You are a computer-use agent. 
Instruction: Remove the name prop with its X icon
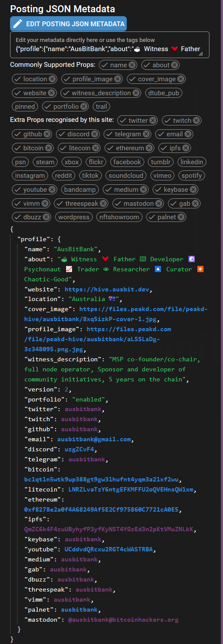[x=132, y=65]
